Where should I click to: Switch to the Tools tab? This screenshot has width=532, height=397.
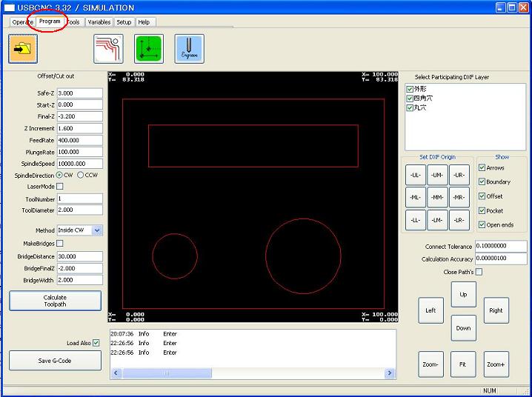[x=73, y=22]
